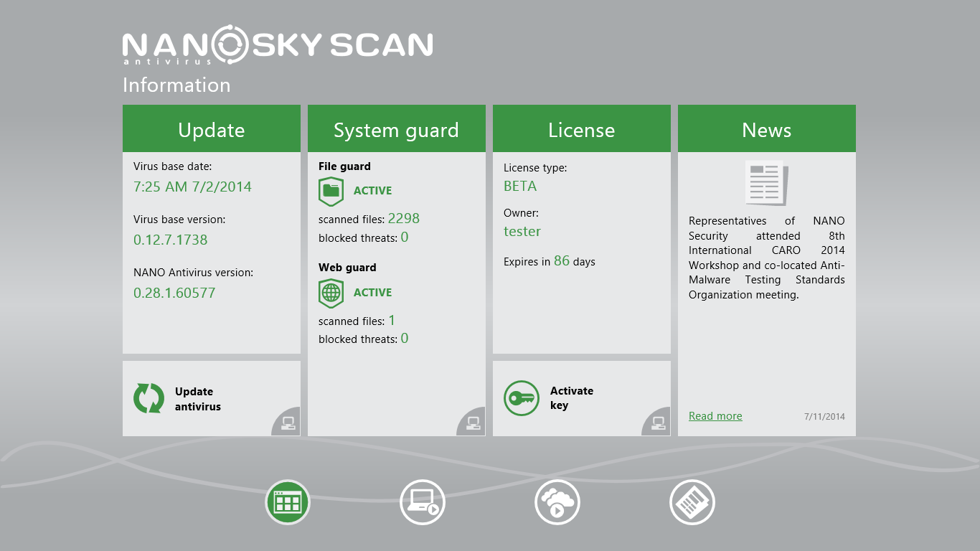
Task: Follow the Read more link
Action: (x=715, y=416)
